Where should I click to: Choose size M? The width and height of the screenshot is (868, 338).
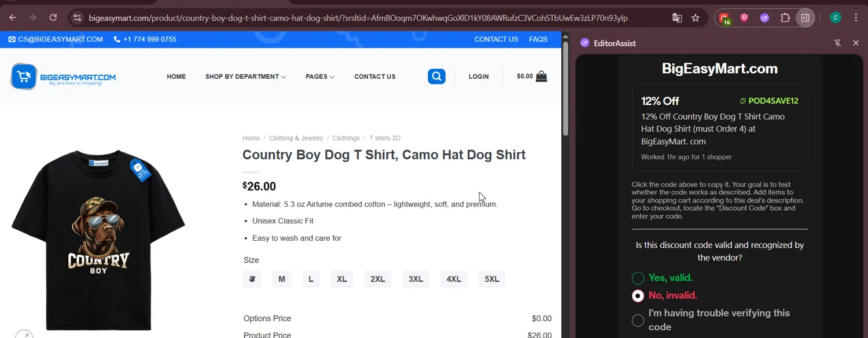click(282, 279)
